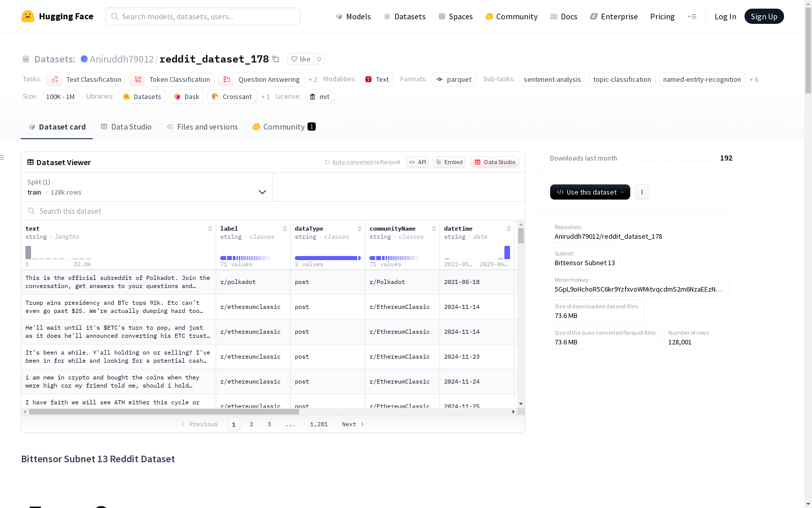Click the sentiment-analysis sub-task tag

[x=552, y=79]
